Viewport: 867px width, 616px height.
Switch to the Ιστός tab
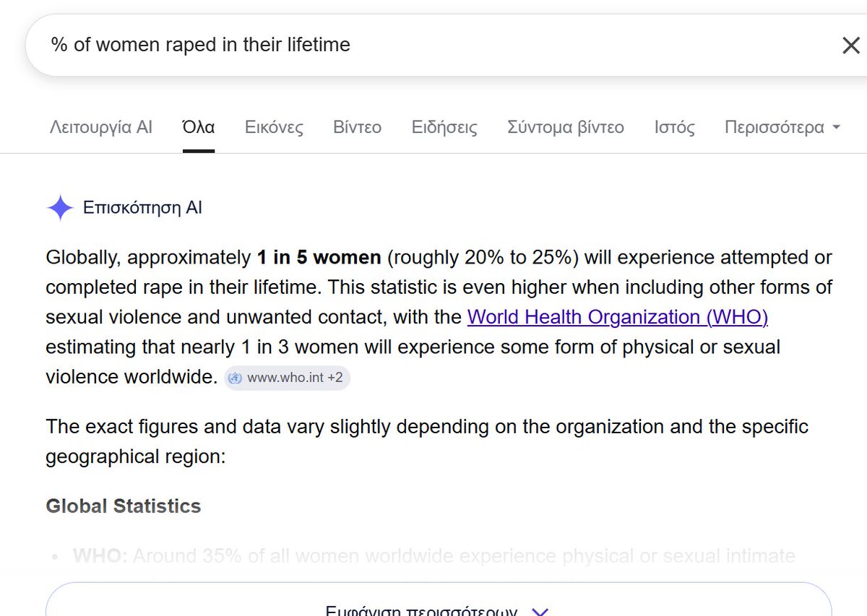[x=675, y=128]
